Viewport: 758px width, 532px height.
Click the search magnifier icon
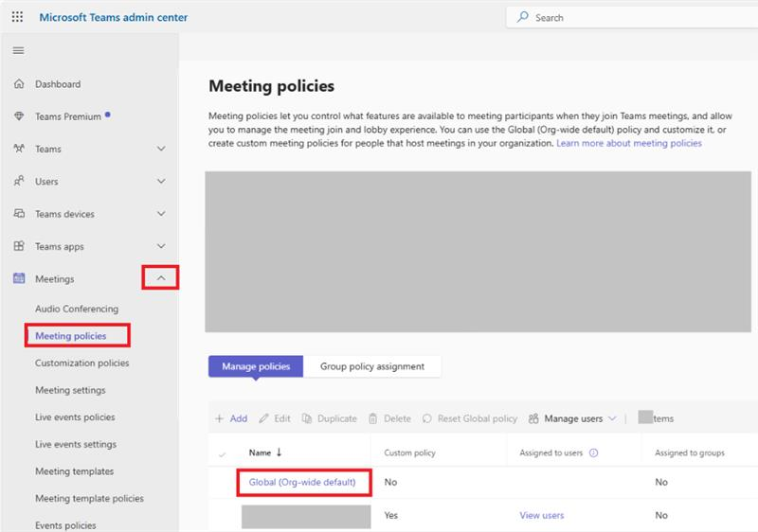(523, 17)
